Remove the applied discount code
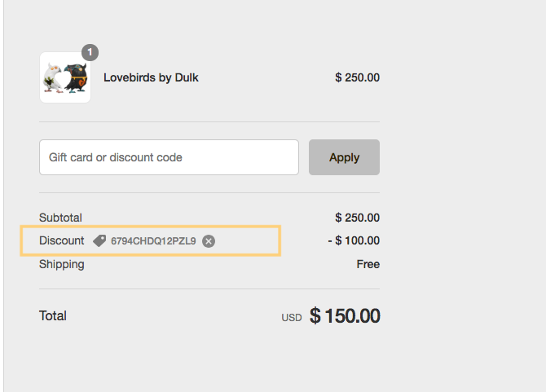The height and width of the screenshot is (392, 546). pos(209,241)
